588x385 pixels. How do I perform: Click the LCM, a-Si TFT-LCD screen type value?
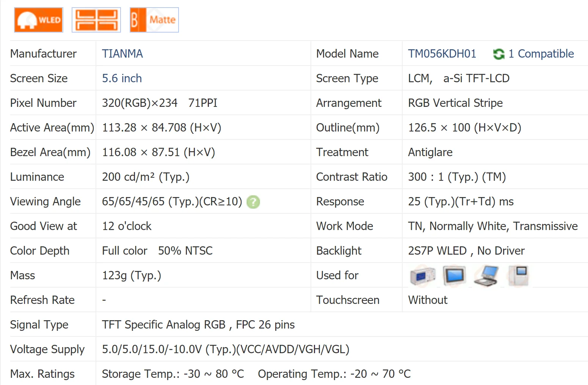tap(459, 78)
